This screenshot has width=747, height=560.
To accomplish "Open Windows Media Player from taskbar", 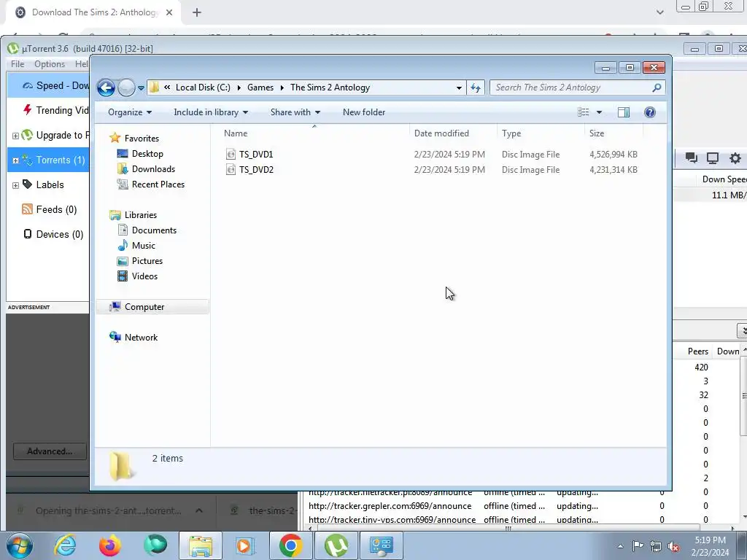I will 245,545.
